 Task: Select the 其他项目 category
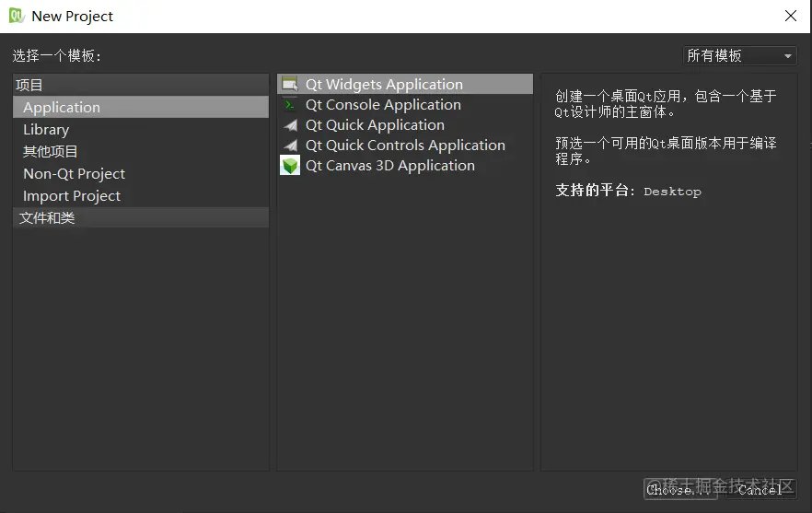(141, 151)
